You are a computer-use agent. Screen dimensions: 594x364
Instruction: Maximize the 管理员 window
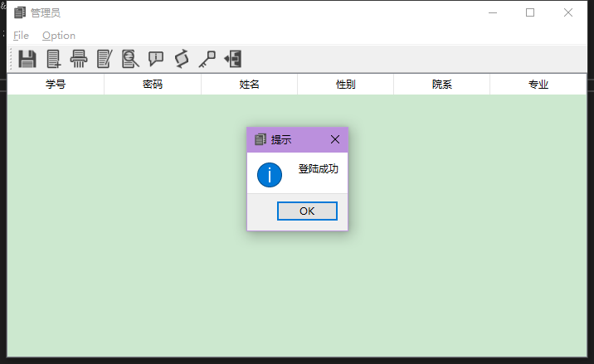pos(530,13)
